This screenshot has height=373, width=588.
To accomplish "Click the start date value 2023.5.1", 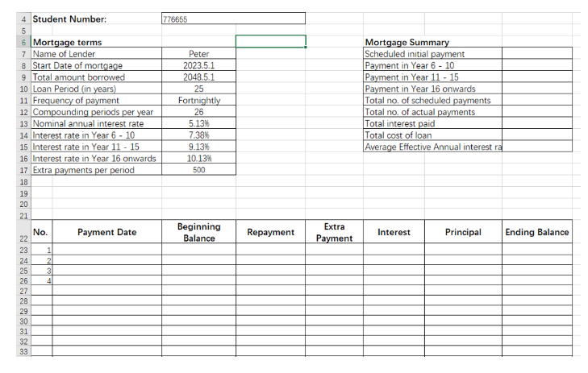I will (198, 65).
